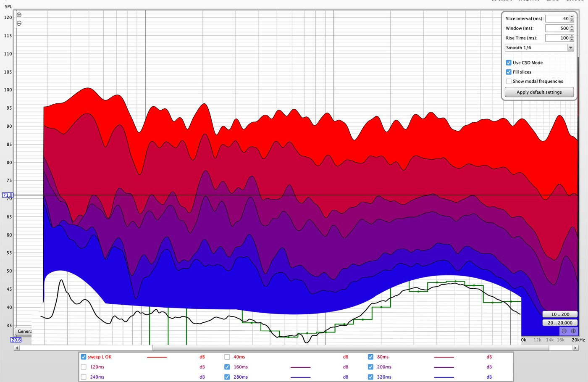The image size is (588, 382).
Task: Zoom out frequency axis at bottom-right
Action: coord(564,331)
